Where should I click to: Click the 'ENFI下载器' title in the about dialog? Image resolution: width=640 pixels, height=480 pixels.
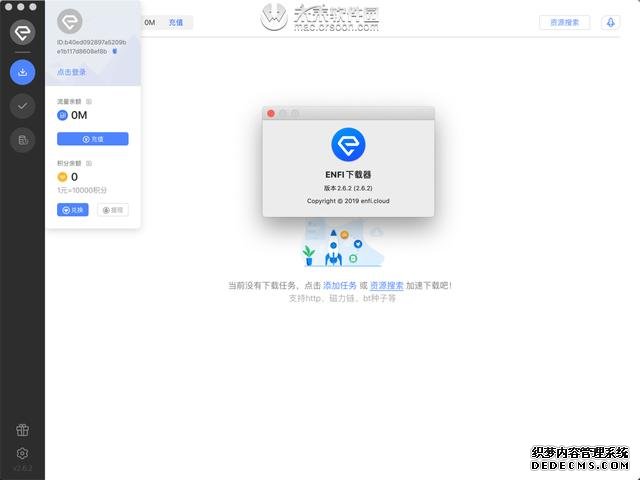[348, 175]
